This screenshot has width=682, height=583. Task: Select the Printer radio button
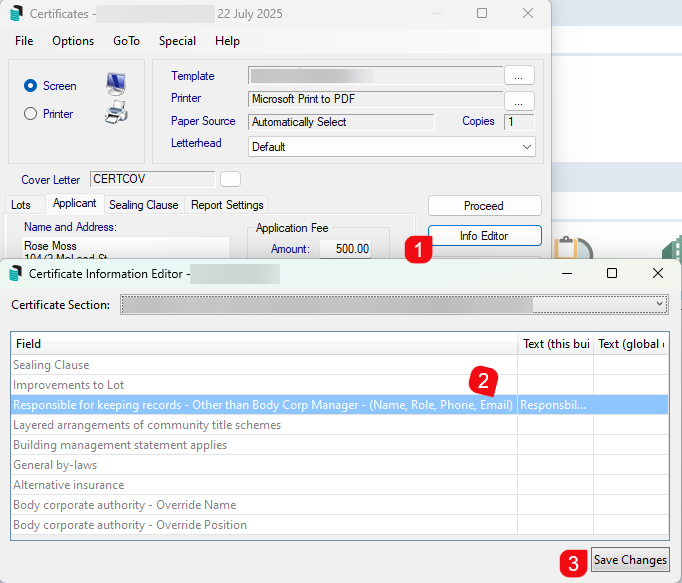click(x=30, y=114)
